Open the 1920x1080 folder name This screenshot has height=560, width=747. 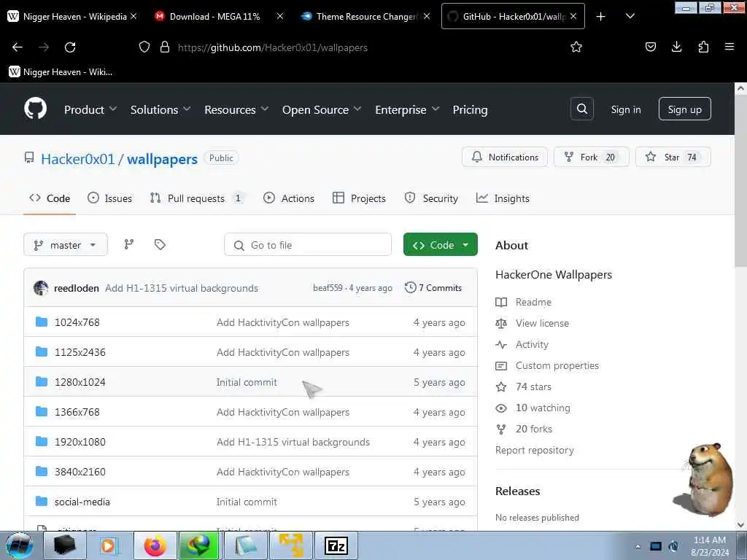[x=80, y=442]
